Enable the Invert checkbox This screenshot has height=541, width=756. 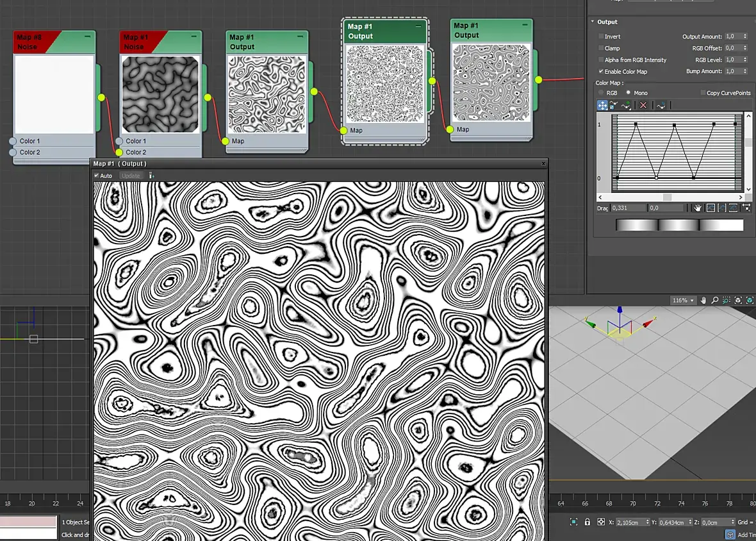[601, 37]
